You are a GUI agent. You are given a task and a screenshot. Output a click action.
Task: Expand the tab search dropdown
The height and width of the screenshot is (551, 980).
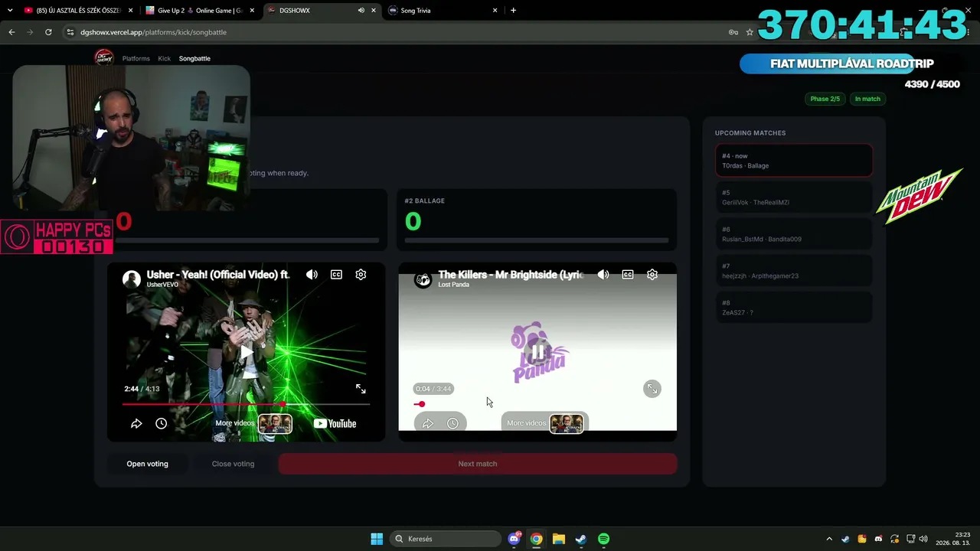coord(10,11)
